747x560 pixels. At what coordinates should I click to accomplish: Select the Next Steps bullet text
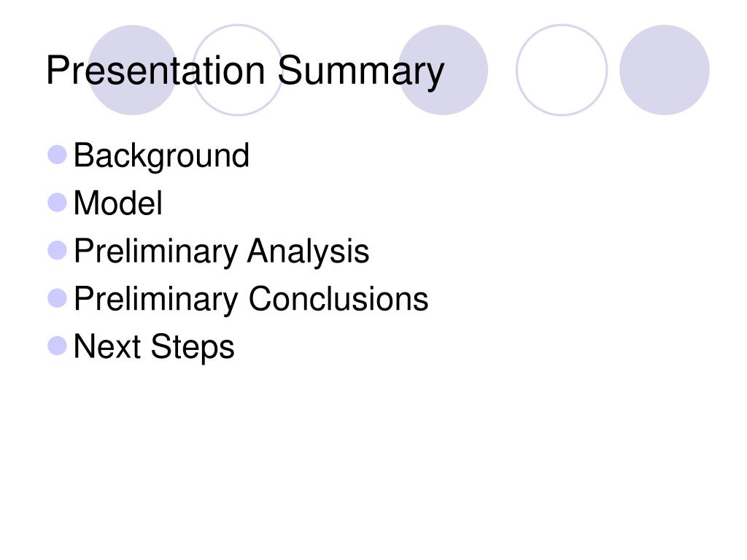(x=154, y=347)
